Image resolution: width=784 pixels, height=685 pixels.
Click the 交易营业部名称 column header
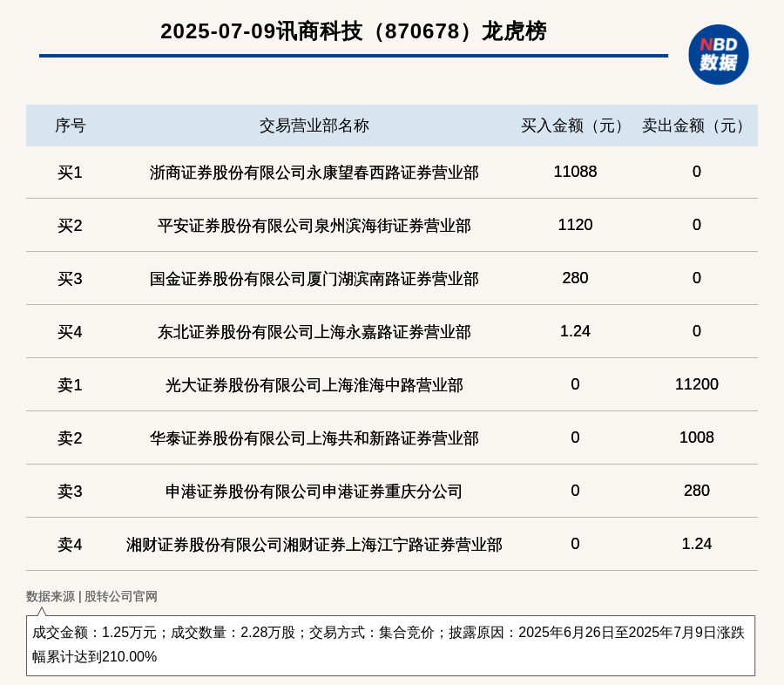[314, 125]
